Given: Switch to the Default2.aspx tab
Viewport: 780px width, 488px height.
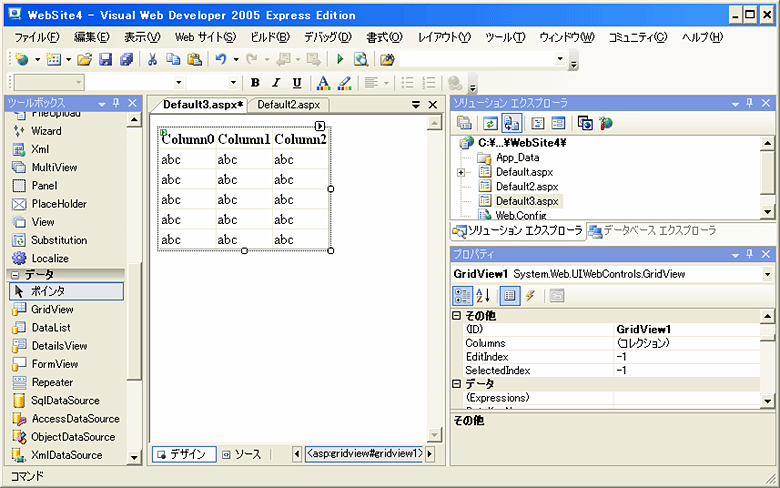Looking at the screenshot, I should click(287, 104).
